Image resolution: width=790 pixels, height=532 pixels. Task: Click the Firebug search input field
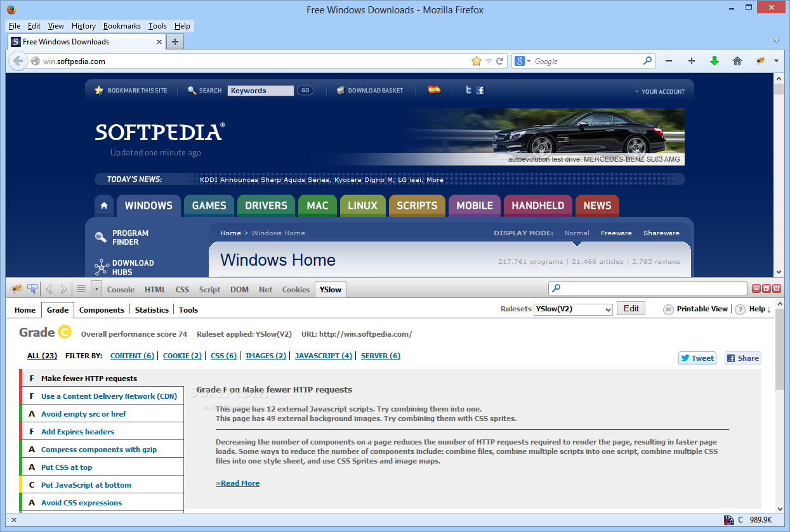coord(648,289)
